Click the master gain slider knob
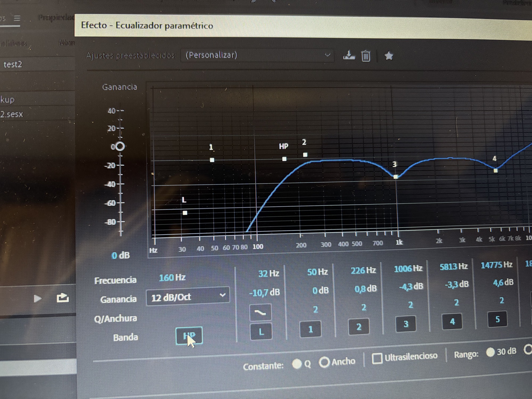The width and height of the screenshot is (532, 399). coord(120,146)
